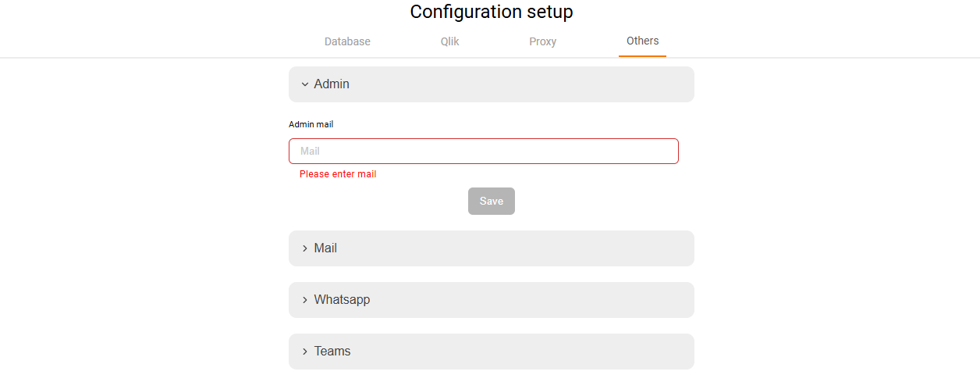Image resolution: width=980 pixels, height=382 pixels.
Task: Click the 'Mail' placeholder text in textbox
Action: 311,152
